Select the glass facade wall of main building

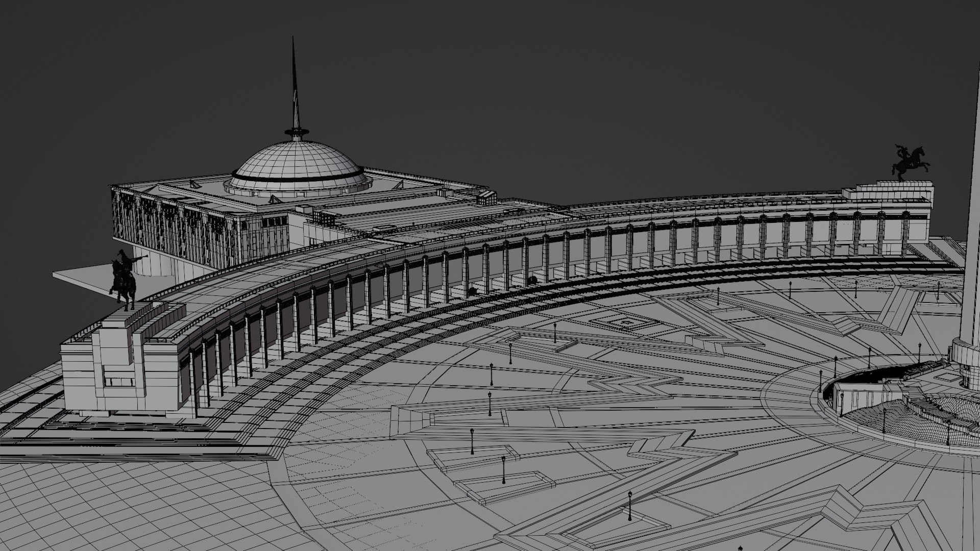(x=168, y=224)
